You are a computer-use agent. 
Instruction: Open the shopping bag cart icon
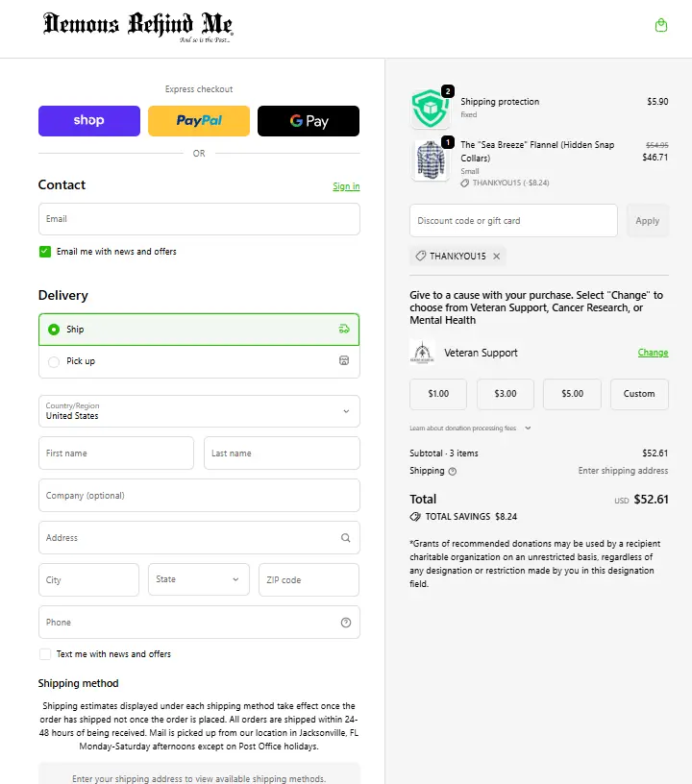(661, 26)
